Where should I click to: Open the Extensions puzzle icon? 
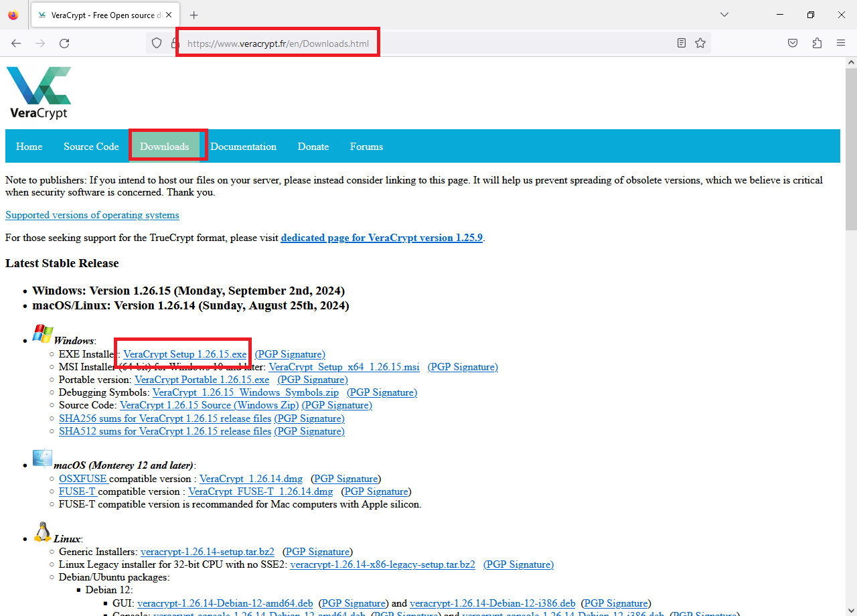[817, 43]
